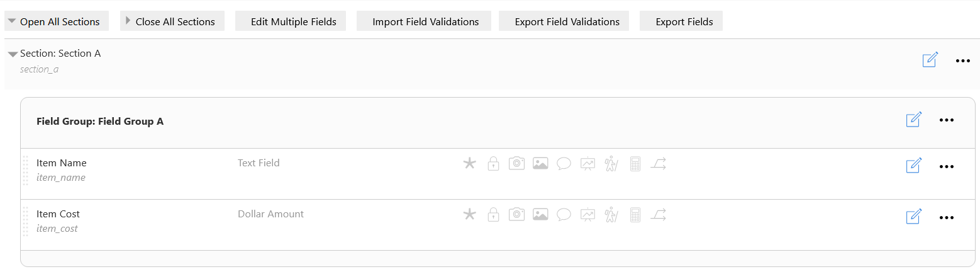Open more options menu for Item Cost
Image resolution: width=980 pixels, height=274 pixels.
click(x=947, y=217)
